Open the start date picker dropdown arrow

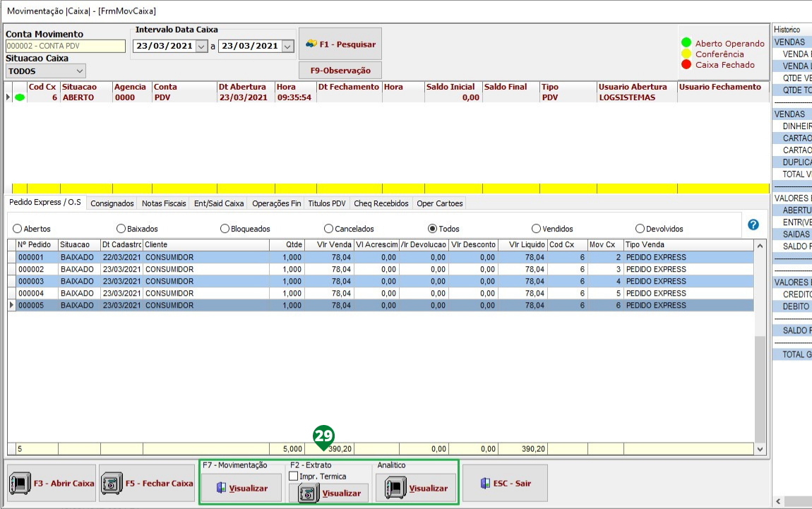[x=201, y=46]
